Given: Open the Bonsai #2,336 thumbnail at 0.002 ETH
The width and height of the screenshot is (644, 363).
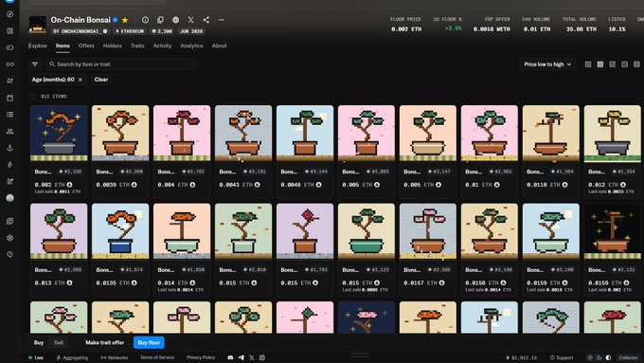Looking at the screenshot, I should pos(59,134).
